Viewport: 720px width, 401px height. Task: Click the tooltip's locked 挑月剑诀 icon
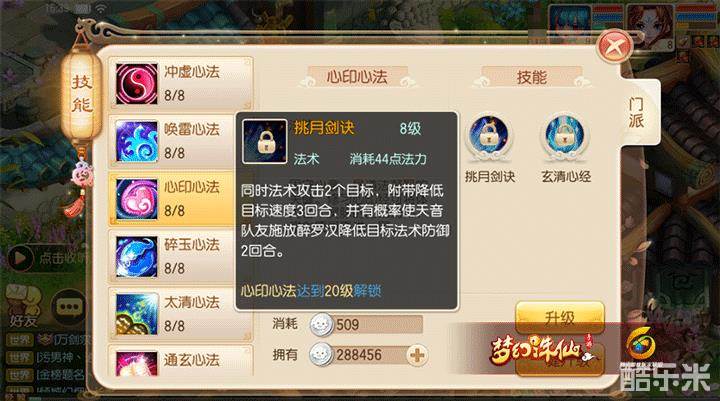[264, 141]
